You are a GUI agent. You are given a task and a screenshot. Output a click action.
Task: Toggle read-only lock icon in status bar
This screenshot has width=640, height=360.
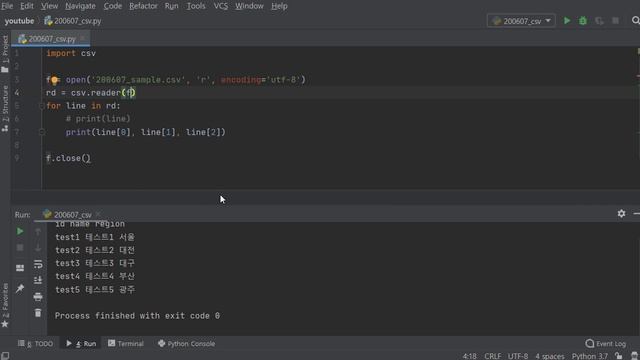point(619,356)
